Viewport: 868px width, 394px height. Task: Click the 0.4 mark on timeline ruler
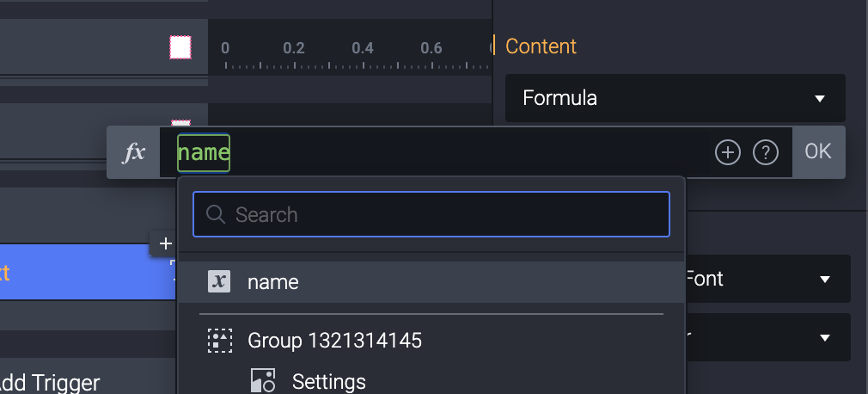coord(363,48)
